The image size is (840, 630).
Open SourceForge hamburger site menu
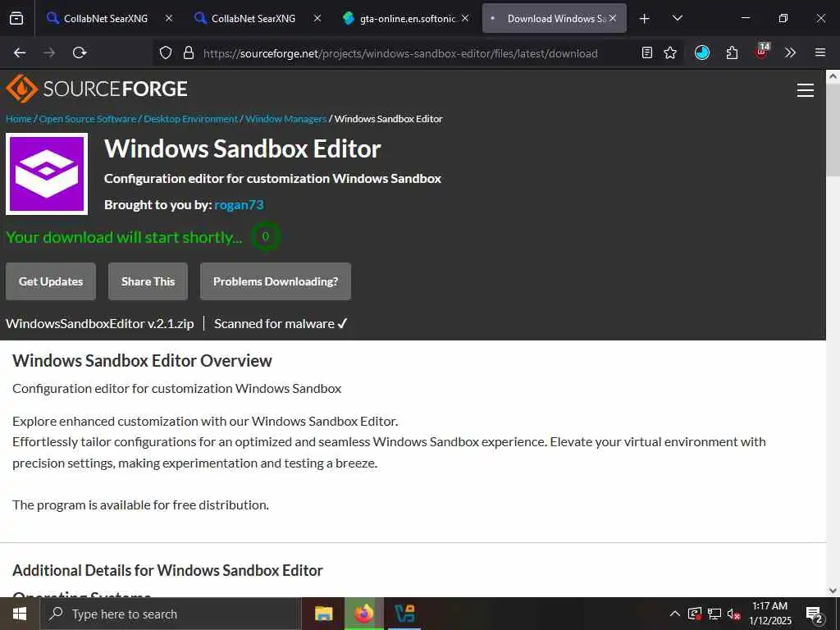tap(806, 90)
